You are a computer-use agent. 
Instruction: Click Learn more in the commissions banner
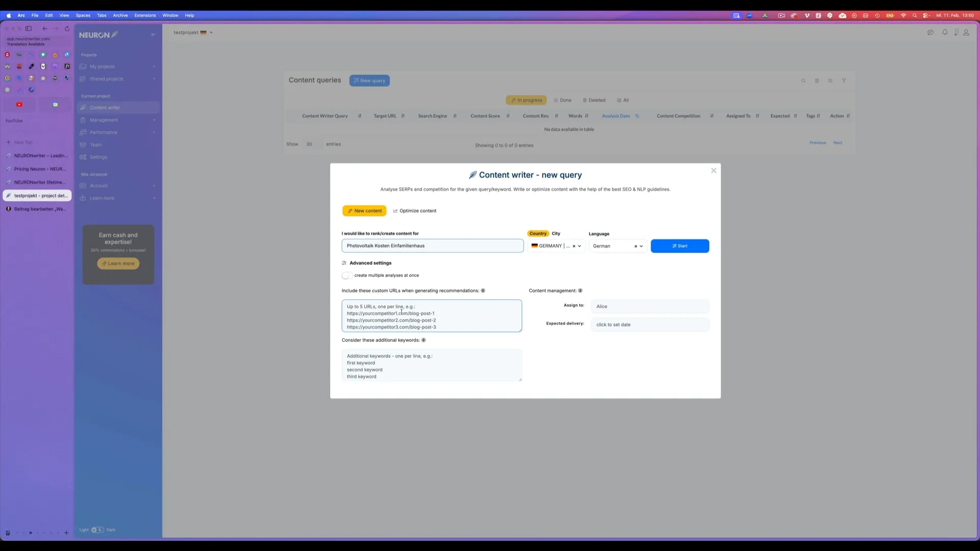tap(118, 263)
